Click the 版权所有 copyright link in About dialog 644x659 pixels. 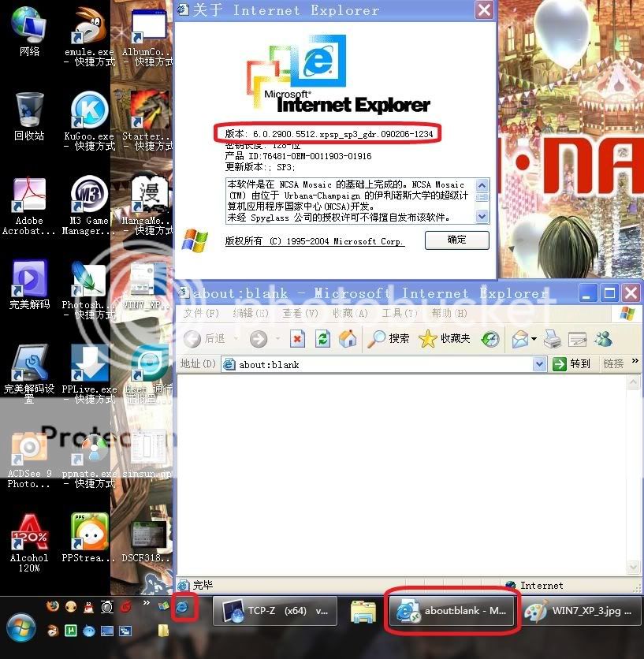(315, 241)
